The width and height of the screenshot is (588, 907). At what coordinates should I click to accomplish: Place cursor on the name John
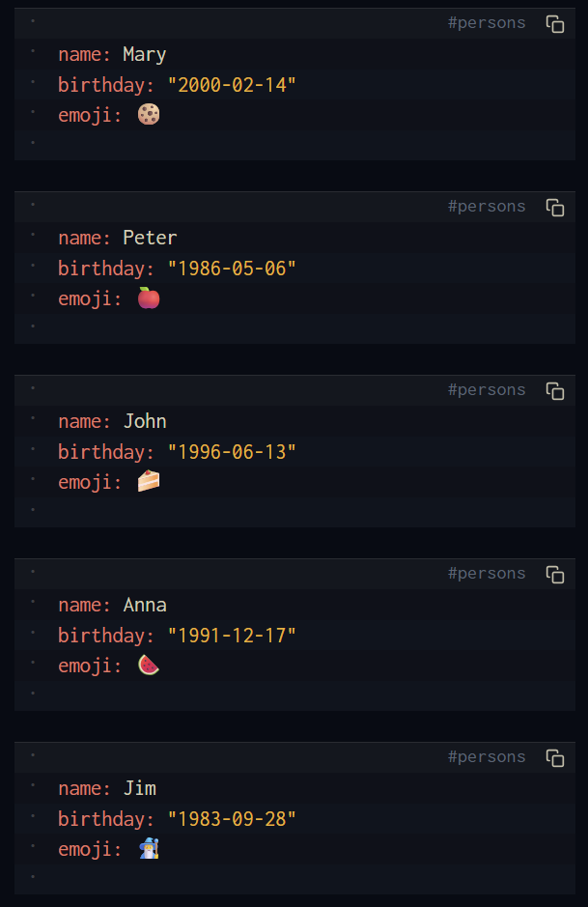pyautogui.click(x=145, y=421)
